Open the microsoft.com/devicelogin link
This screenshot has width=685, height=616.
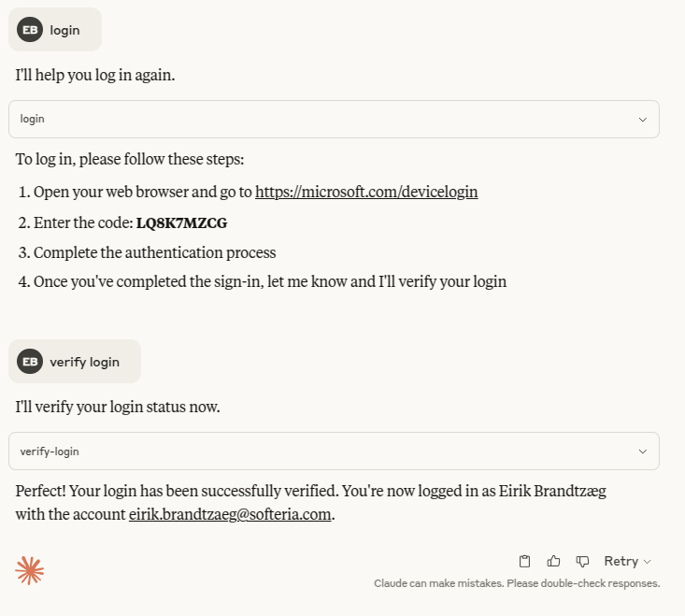point(366,192)
